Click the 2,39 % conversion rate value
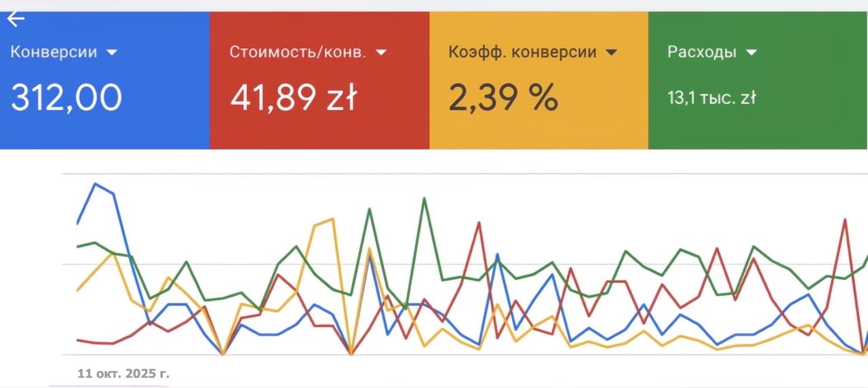This screenshot has width=868, height=388. pyautogui.click(x=503, y=98)
